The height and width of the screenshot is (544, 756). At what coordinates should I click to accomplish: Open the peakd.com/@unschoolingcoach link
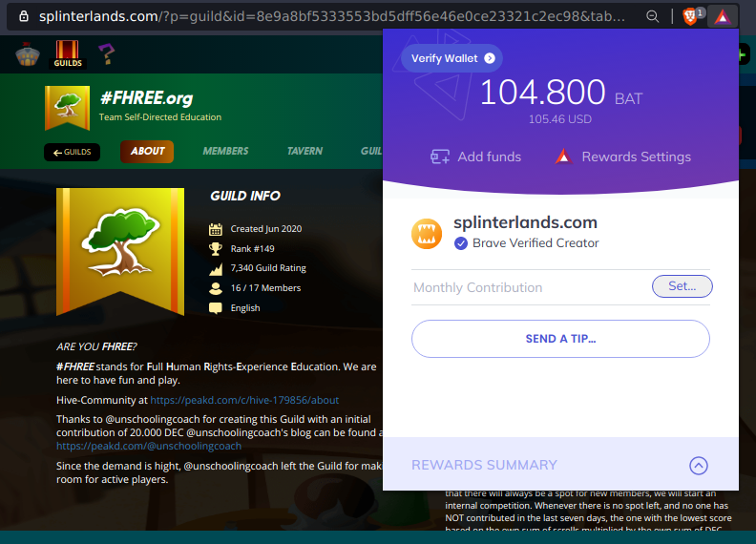(x=149, y=446)
